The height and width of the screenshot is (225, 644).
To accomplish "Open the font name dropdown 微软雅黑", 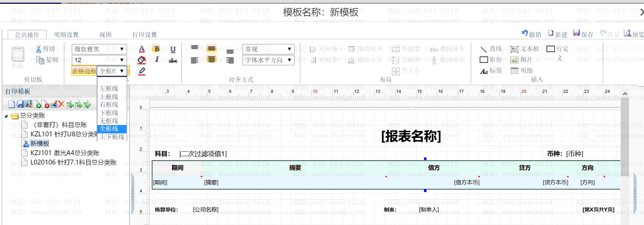I will pos(99,49).
